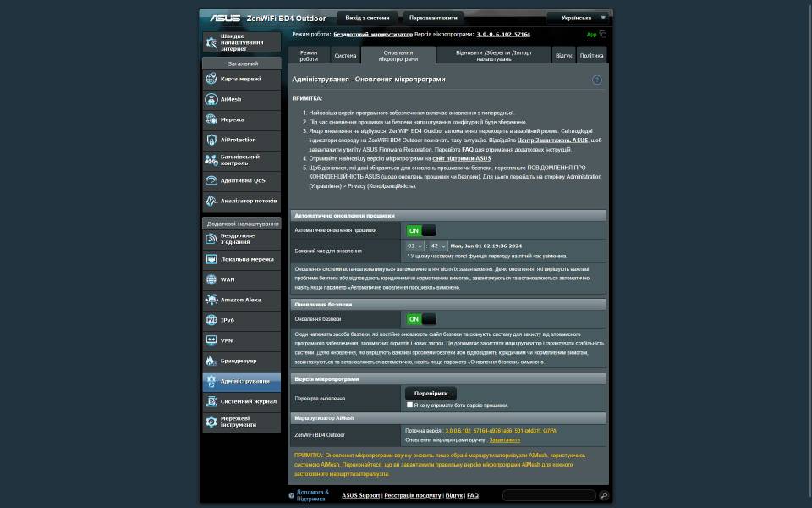
Task: Click the AiProtection shield icon
Action: (x=211, y=140)
